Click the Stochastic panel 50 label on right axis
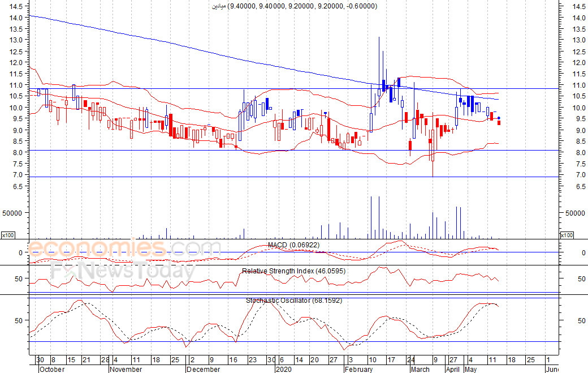Screen dimensions: 588x373 (x=581, y=320)
